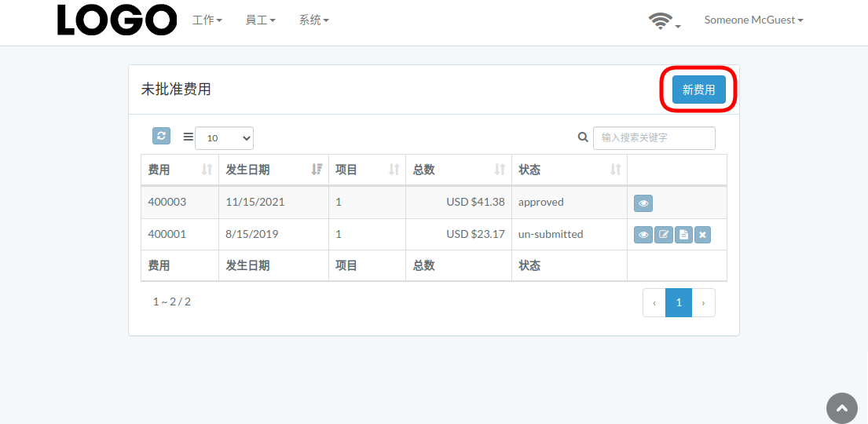868x424 pixels.
Task: Click the wifi status icon
Action: 660,21
